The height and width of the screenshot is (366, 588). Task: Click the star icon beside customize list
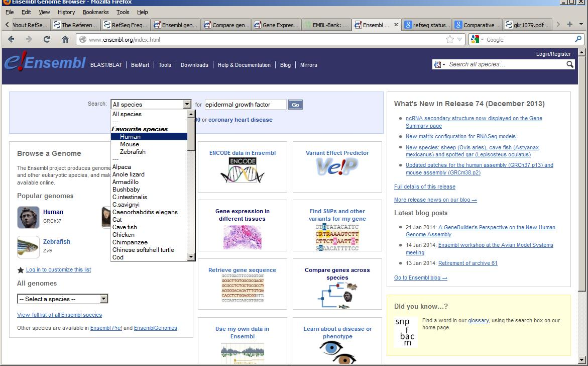(21, 270)
